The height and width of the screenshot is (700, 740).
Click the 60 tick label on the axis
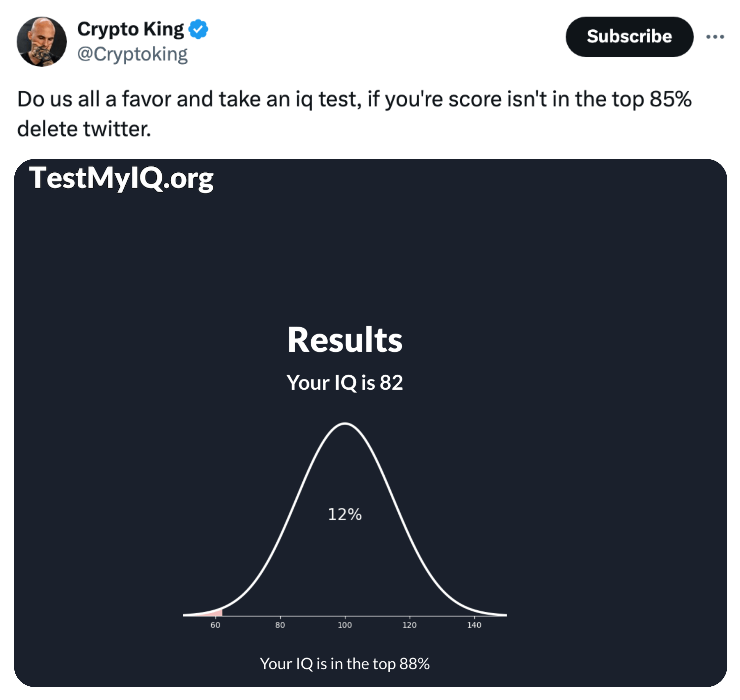pos(215,625)
